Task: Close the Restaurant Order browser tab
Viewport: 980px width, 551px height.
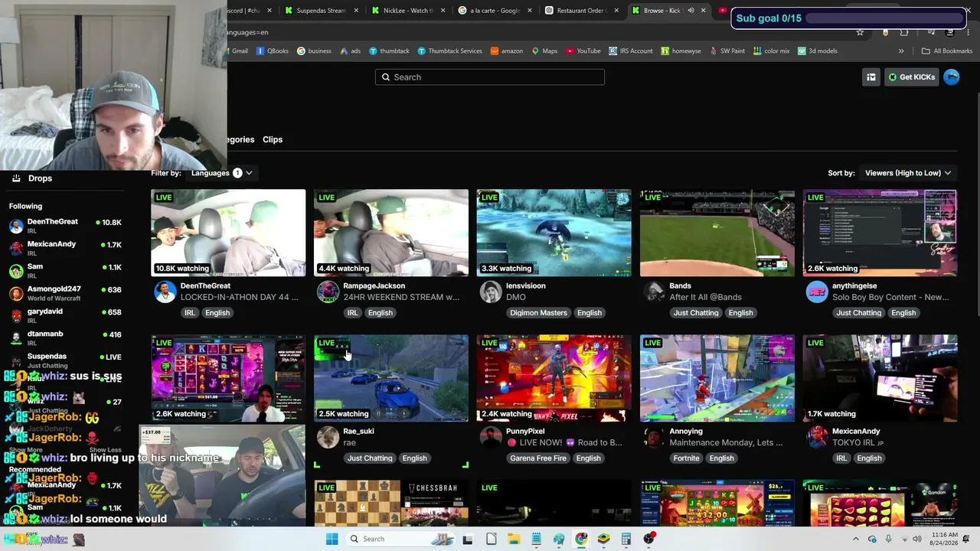Action: pyautogui.click(x=616, y=11)
